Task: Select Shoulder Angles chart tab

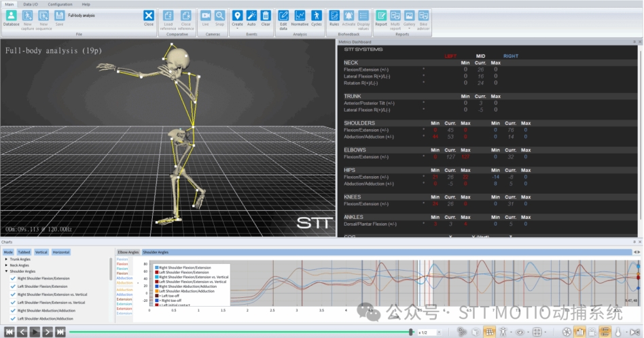Action: pyautogui.click(x=156, y=252)
